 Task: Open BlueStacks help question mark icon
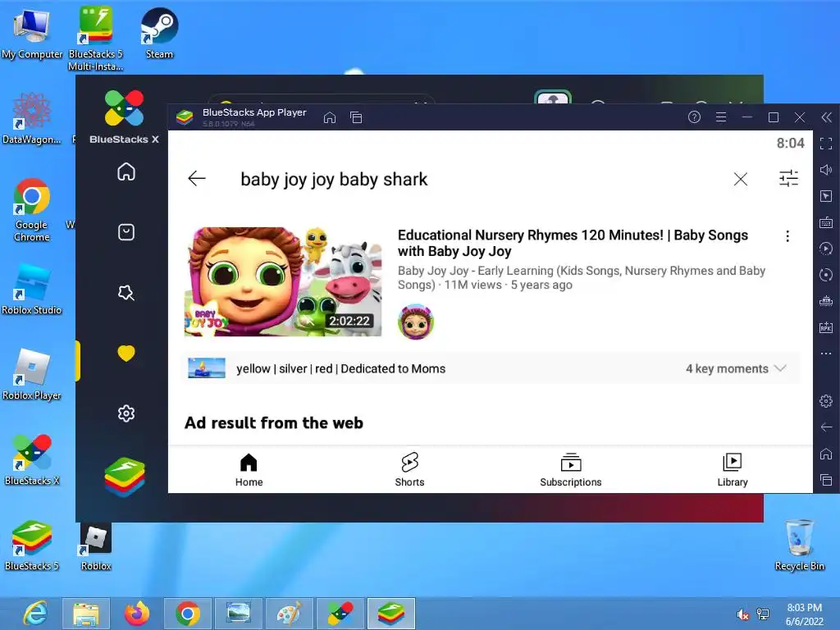(x=694, y=116)
